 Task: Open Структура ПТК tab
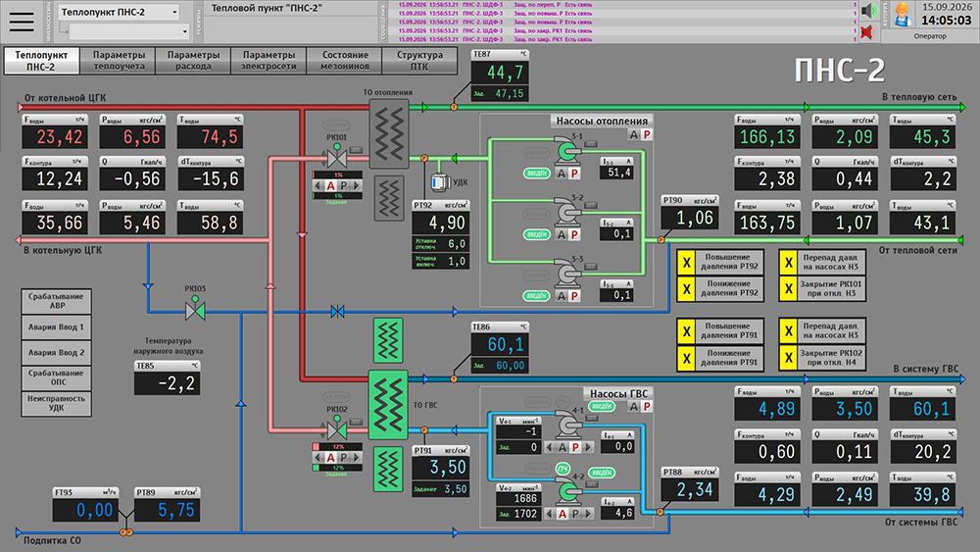click(x=419, y=61)
